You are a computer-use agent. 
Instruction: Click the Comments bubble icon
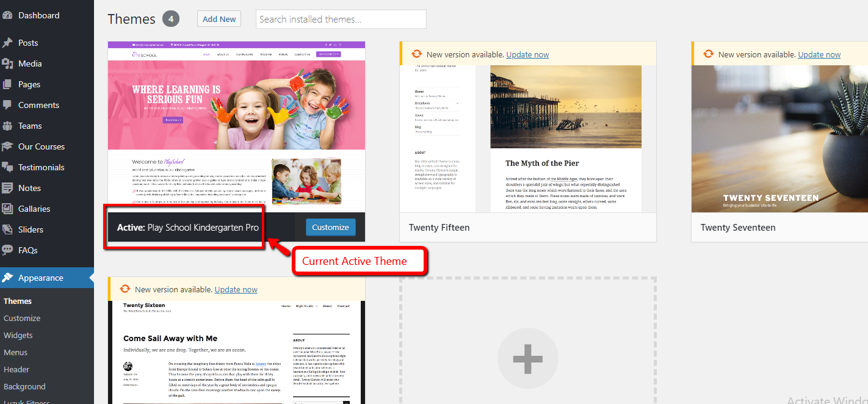click(x=7, y=105)
